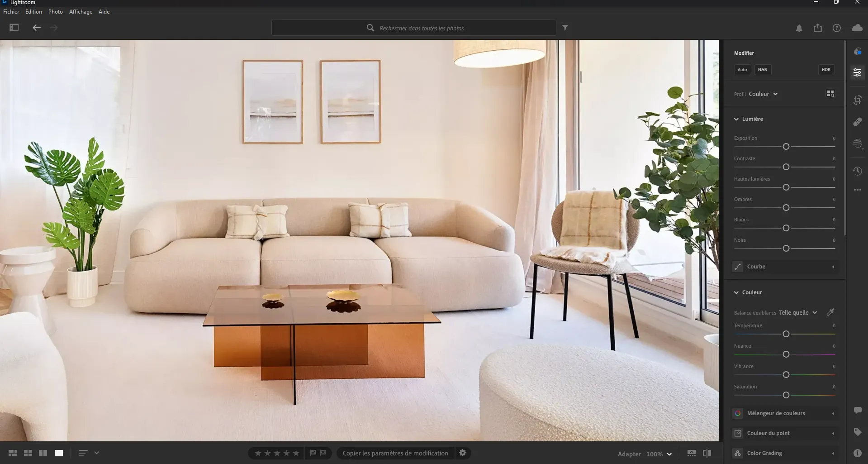Open the Balance des blancs dropdown
868x464 pixels.
pyautogui.click(x=798, y=313)
